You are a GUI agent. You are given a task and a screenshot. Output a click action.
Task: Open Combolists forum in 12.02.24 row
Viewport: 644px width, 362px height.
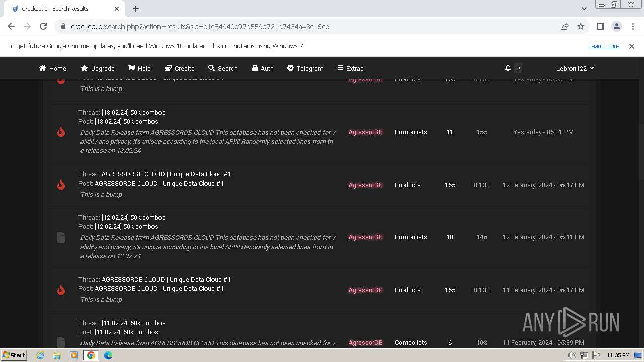coord(411,237)
